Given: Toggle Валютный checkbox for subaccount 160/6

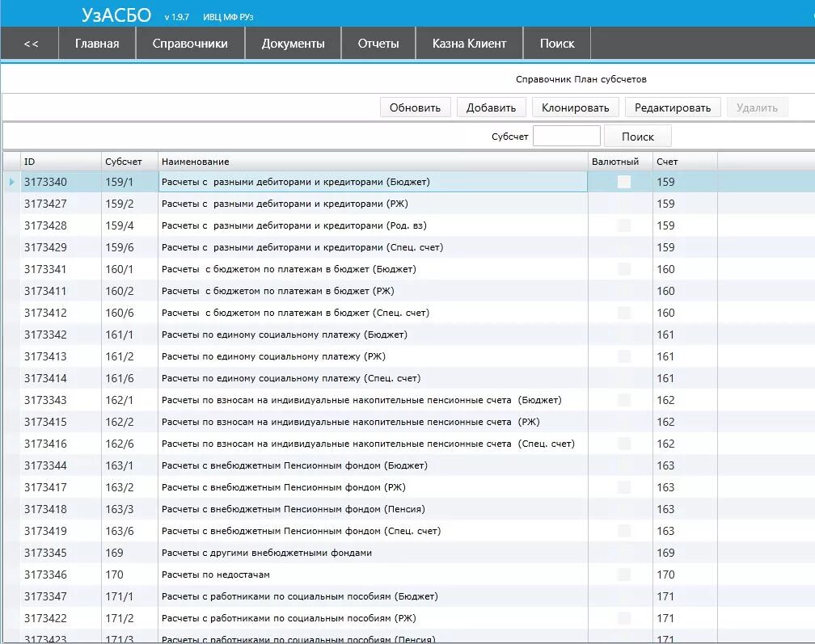Looking at the screenshot, I should pos(623,313).
